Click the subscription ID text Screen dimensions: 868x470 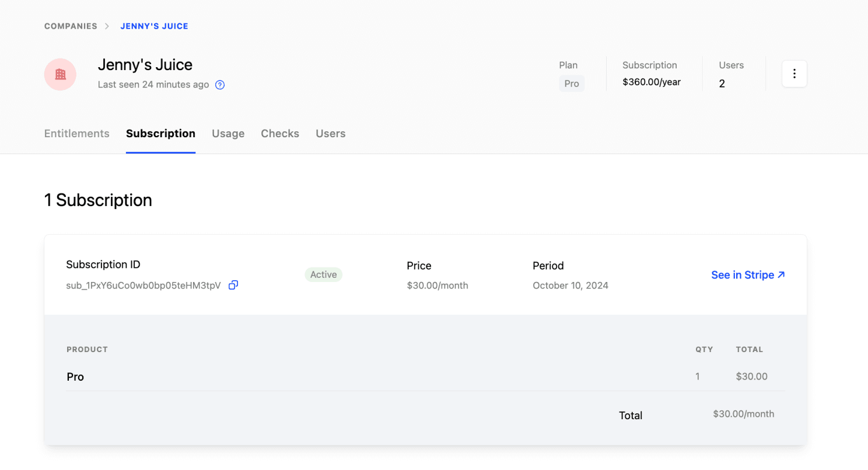pyautogui.click(x=143, y=286)
